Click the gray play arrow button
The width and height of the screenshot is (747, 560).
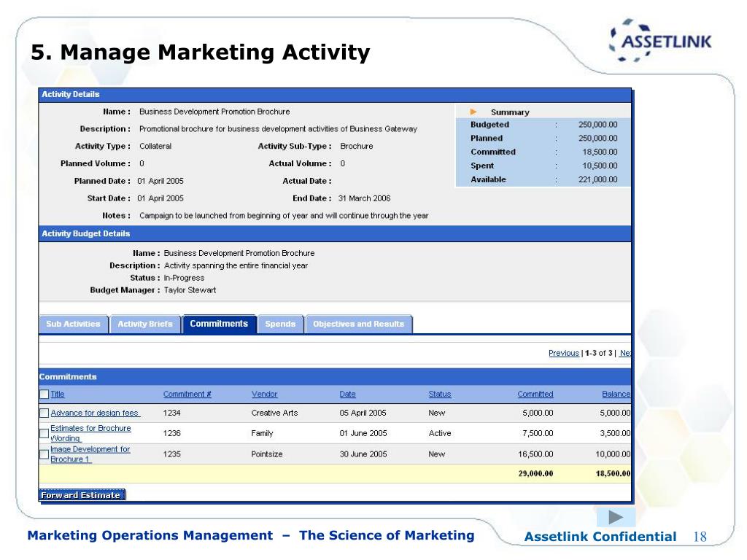click(616, 517)
